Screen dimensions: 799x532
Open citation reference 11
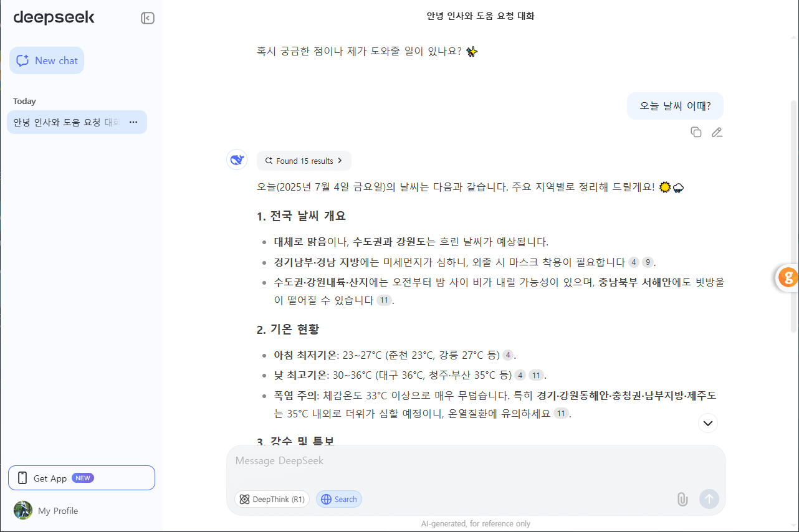point(385,300)
